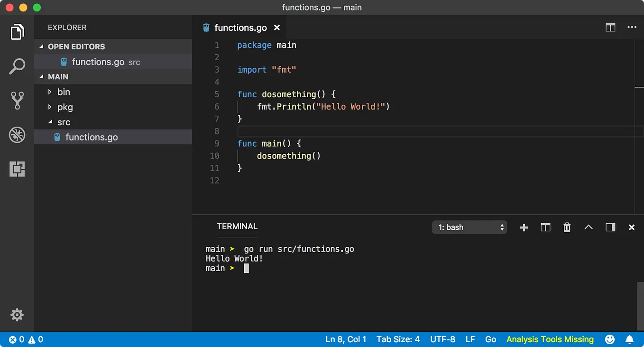This screenshot has width=644, height=347.
Task: Split the editor layout
Action: point(610,28)
